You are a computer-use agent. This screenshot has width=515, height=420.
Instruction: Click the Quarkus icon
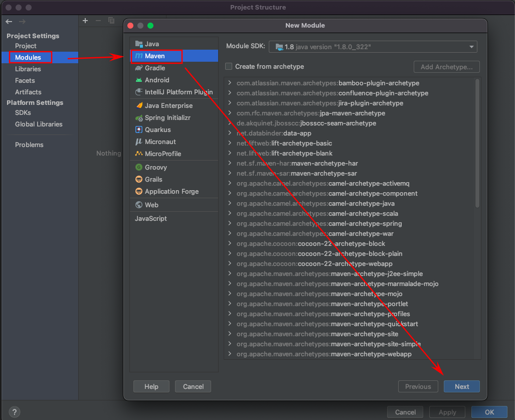139,129
